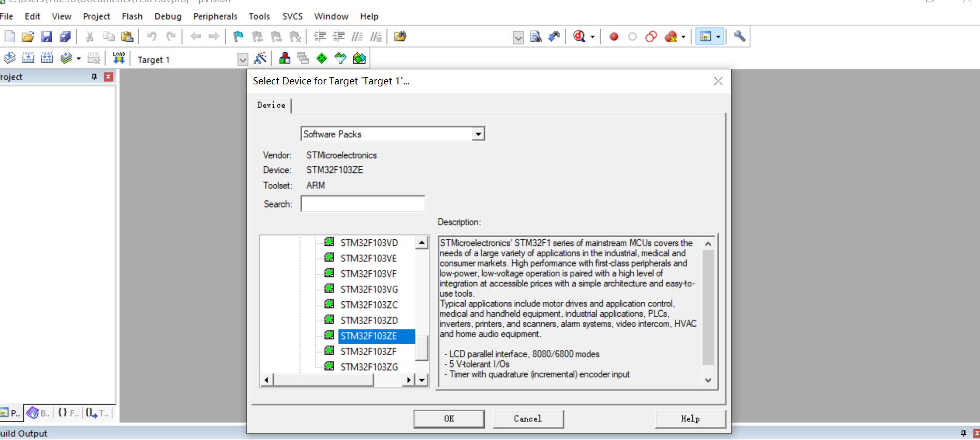Click the Manage Run-Time Environment green diamond icon
Viewport: 980px width, 440px height.
(x=322, y=58)
